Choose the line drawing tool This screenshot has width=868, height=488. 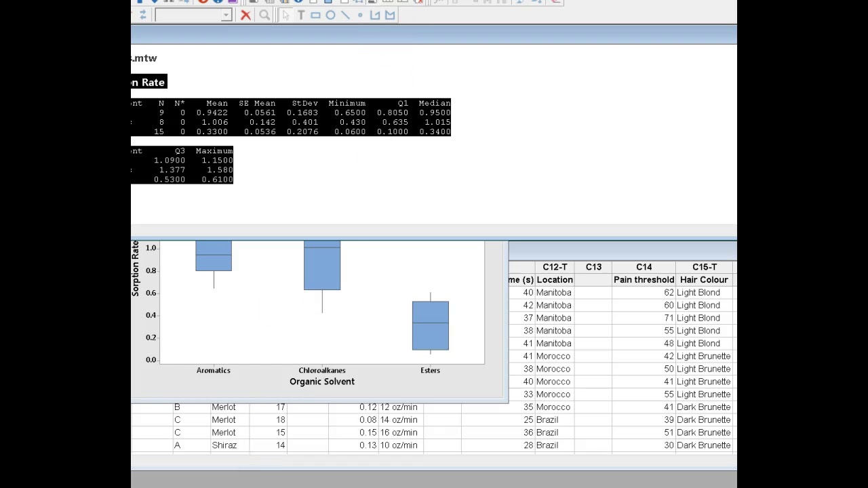(x=345, y=15)
